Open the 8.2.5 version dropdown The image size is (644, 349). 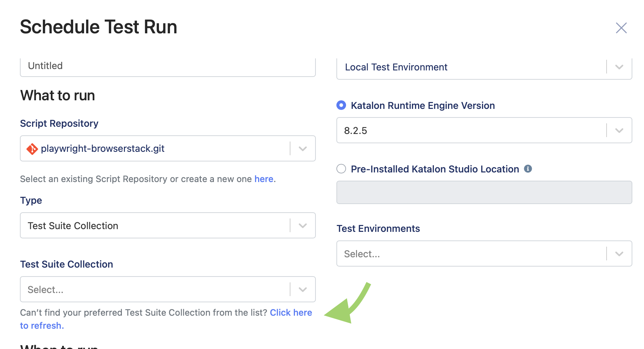coord(484,130)
